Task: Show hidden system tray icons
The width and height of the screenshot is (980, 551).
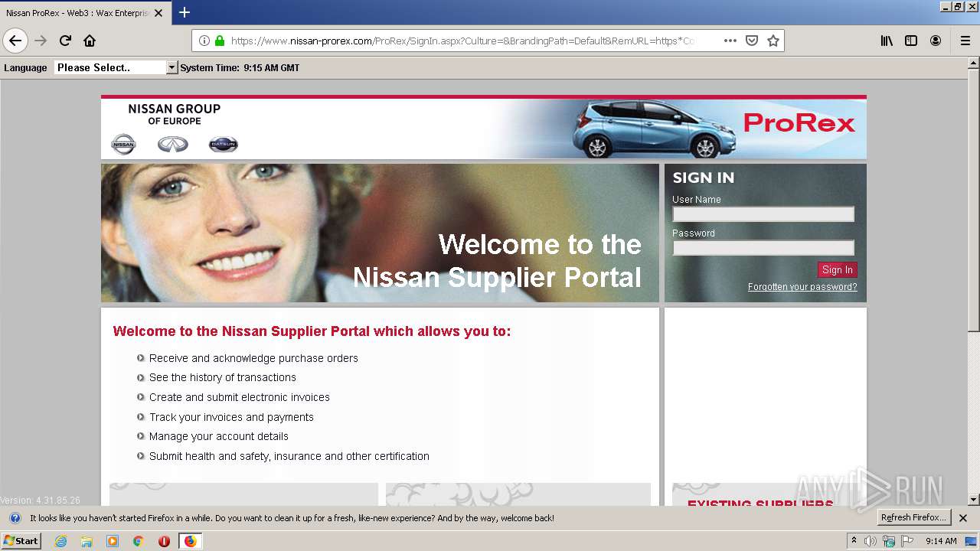Action: pyautogui.click(x=854, y=541)
